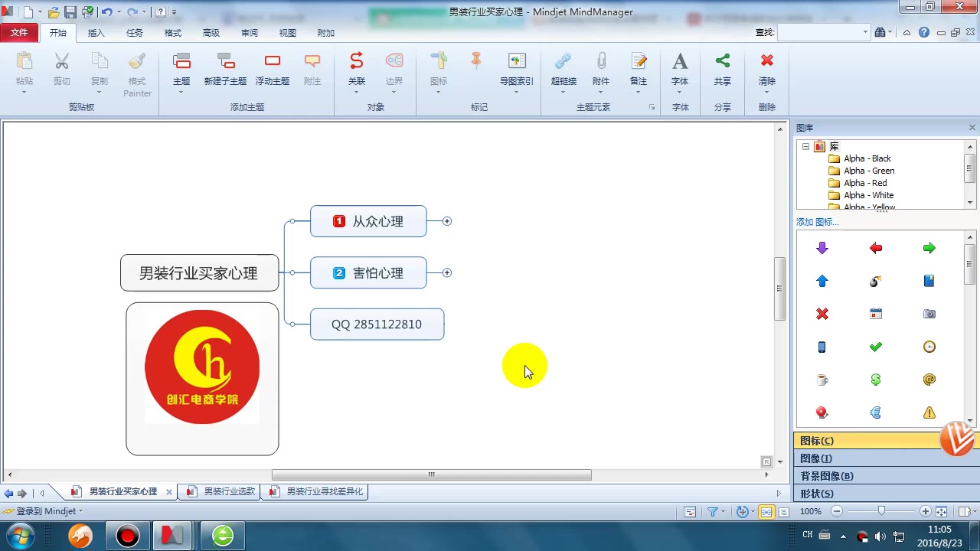Screen dimensions: 980x551
Task: Switch to the 男装行业寻找差异化 document tab
Action: click(x=318, y=491)
